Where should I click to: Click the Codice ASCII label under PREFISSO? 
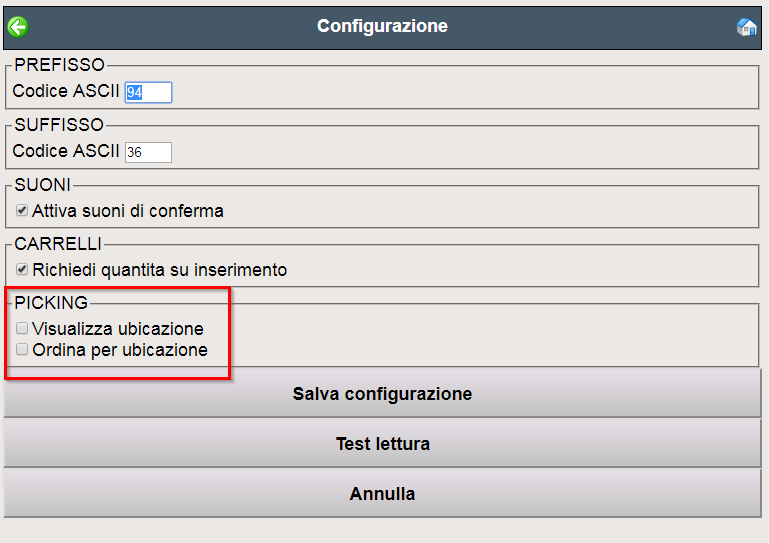66,91
